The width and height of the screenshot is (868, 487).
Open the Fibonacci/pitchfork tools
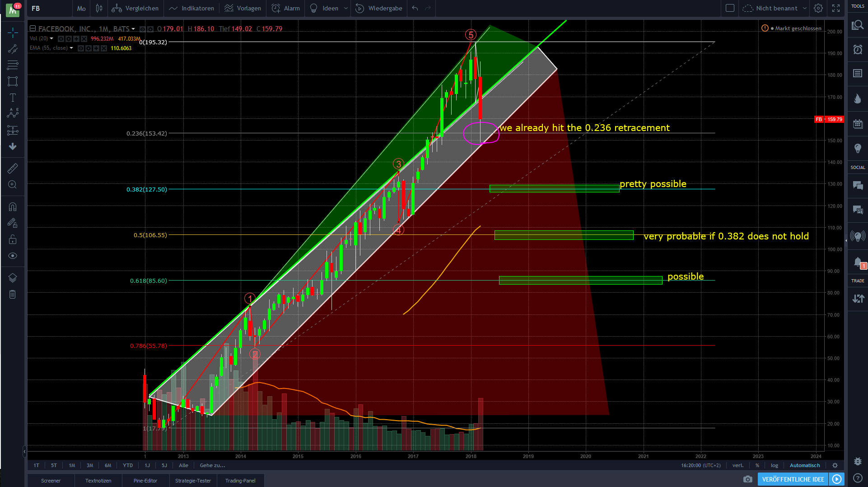pyautogui.click(x=13, y=65)
